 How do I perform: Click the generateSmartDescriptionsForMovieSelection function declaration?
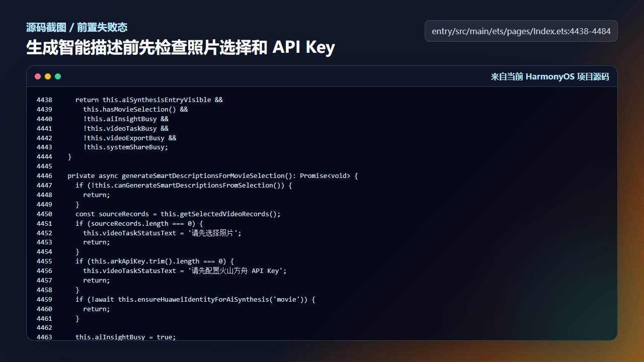pos(213,176)
